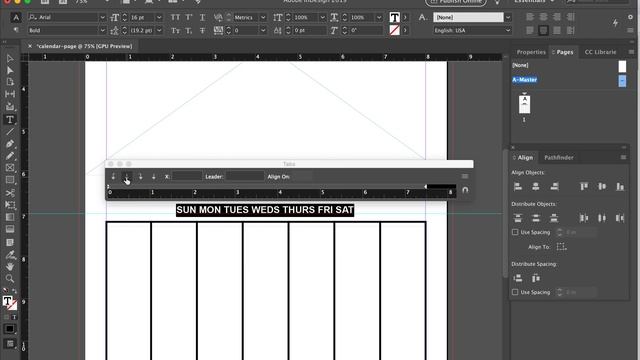Select the Type tool
The image size is (640, 360).
coord(10,120)
